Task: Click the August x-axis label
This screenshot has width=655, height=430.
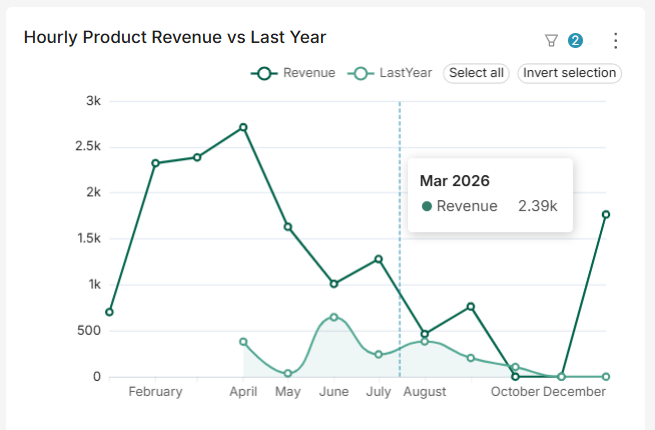Action: (x=425, y=392)
